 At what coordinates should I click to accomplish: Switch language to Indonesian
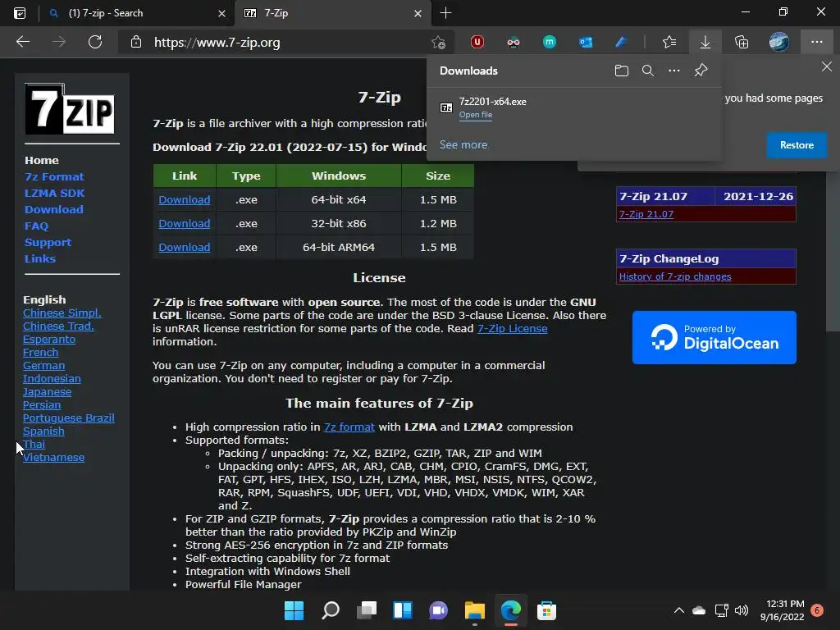pos(52,379)
